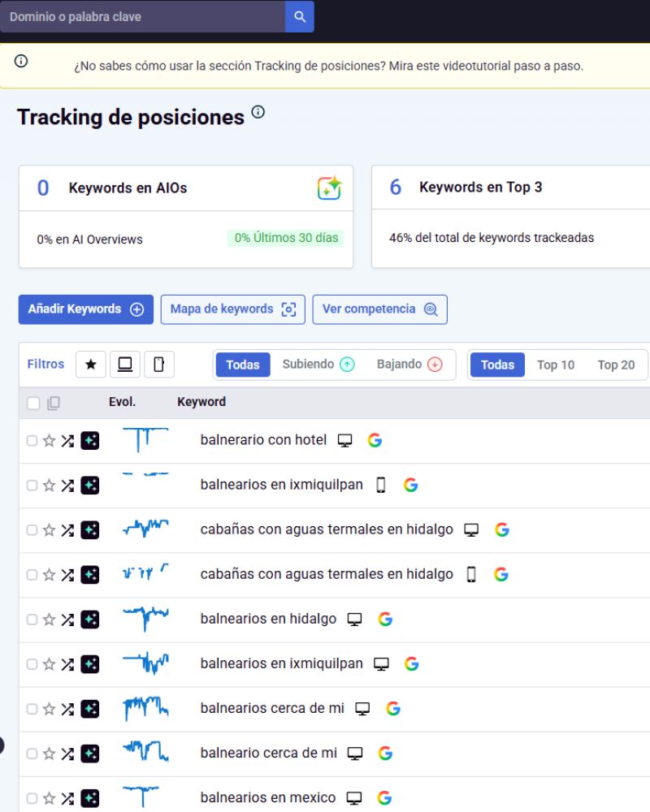Click '0% en AI Overviews' text
Viewport: 650px width, 812px height.
pyautogui.click(x=89, y=240)
